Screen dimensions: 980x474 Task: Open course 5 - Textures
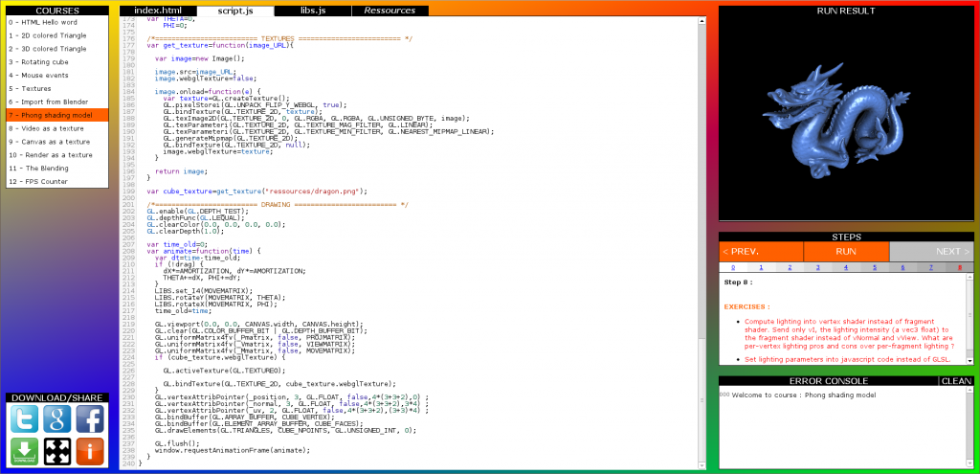57,89
